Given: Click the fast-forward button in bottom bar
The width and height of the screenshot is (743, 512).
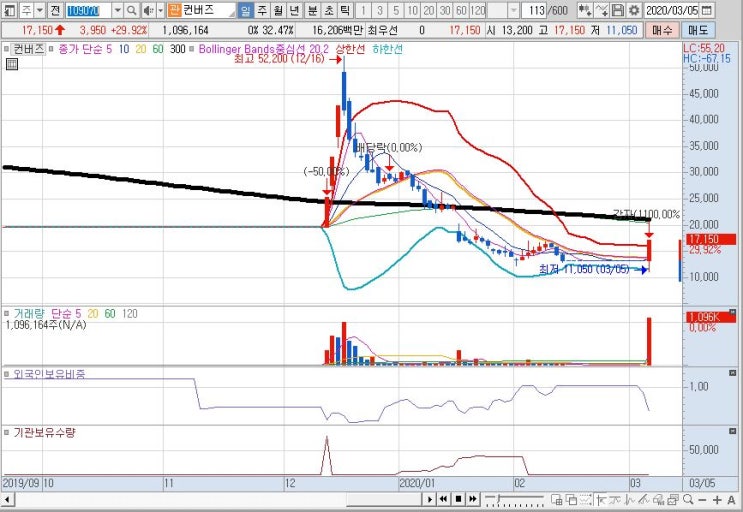Looking at the screenshot, I should [x=472, y=499].
